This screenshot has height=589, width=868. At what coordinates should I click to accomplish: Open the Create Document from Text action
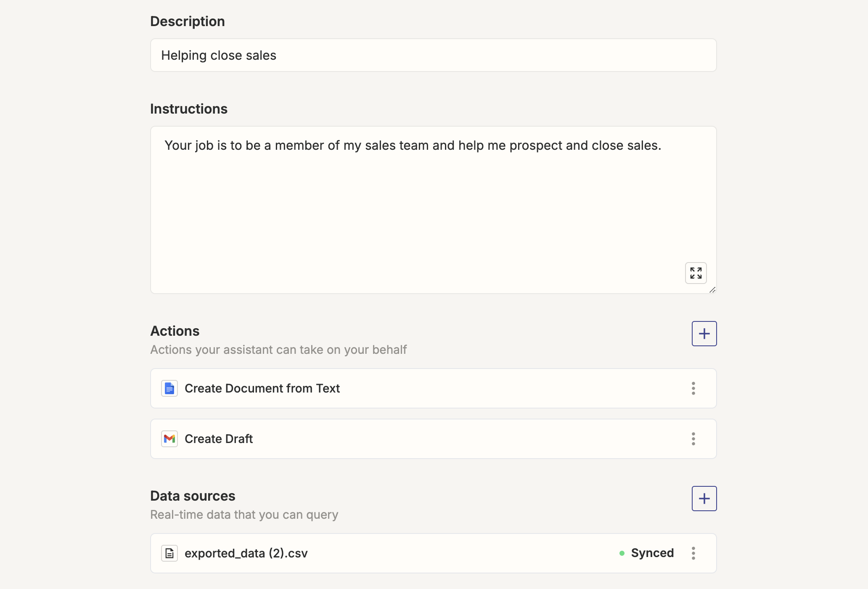click(433, 388)
